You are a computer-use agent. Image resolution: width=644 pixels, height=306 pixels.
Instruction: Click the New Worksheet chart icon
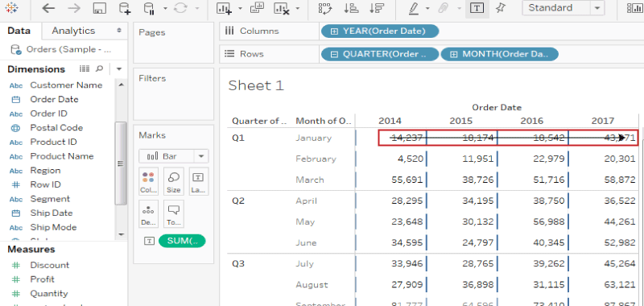[x=225, y=9]
